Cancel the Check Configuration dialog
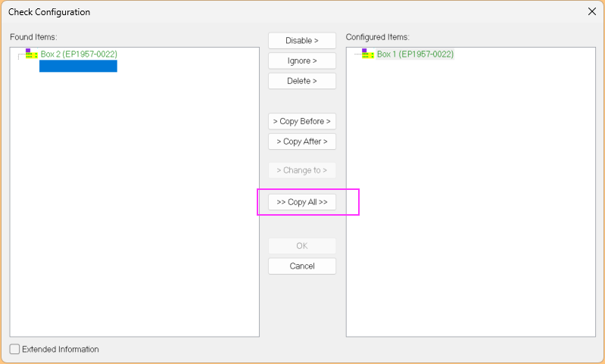605x364 pixels. point(302,266)
